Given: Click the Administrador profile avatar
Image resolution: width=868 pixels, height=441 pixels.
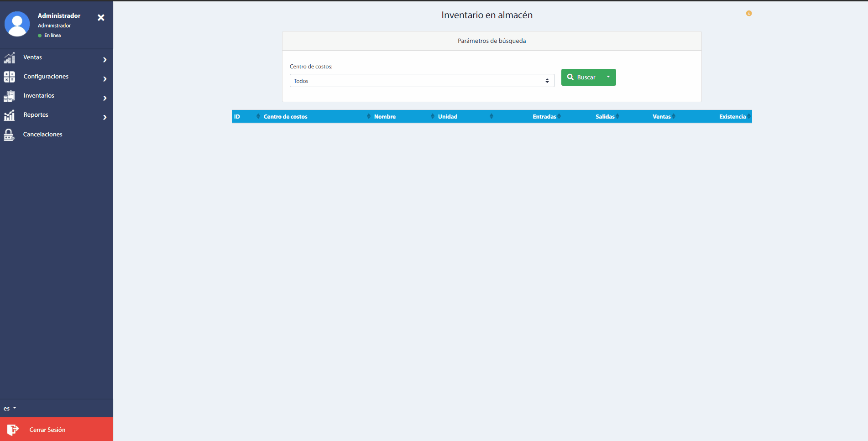Looking at the screenshot, I should tap(17, 24).
